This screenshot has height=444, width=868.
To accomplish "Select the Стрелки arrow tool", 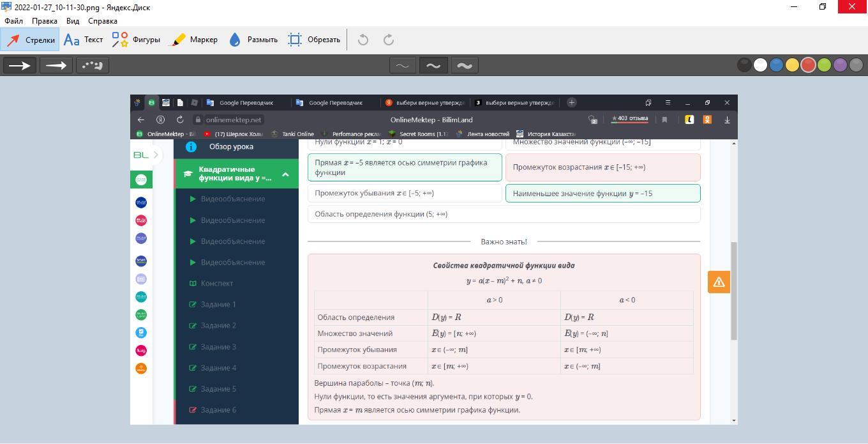I will 30,40.
